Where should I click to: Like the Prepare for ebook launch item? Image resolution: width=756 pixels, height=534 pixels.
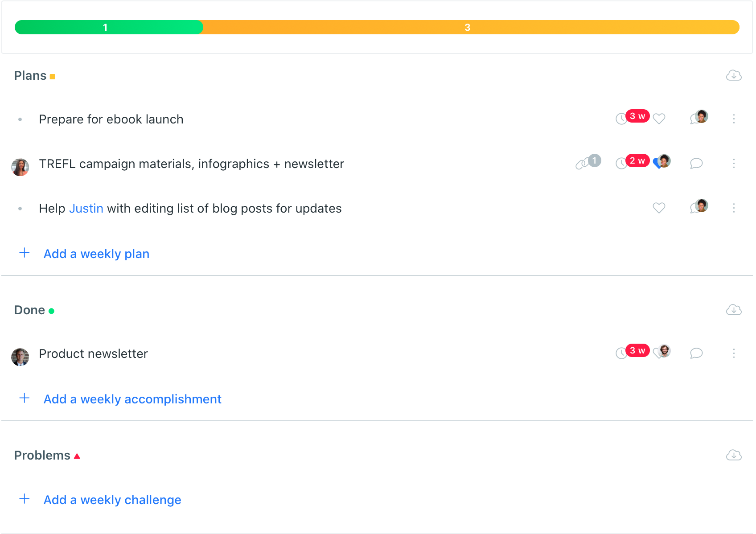coord(659,119)
